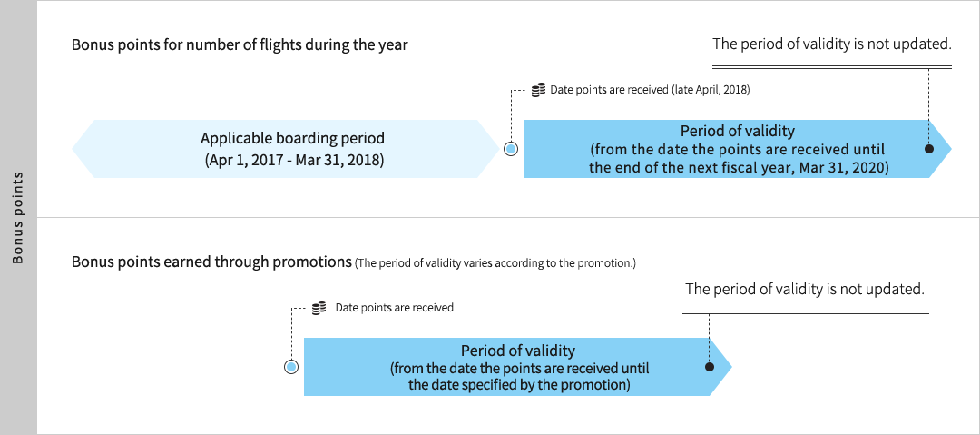Click Date points are received (late April, 2018) label

coord(650,90)
